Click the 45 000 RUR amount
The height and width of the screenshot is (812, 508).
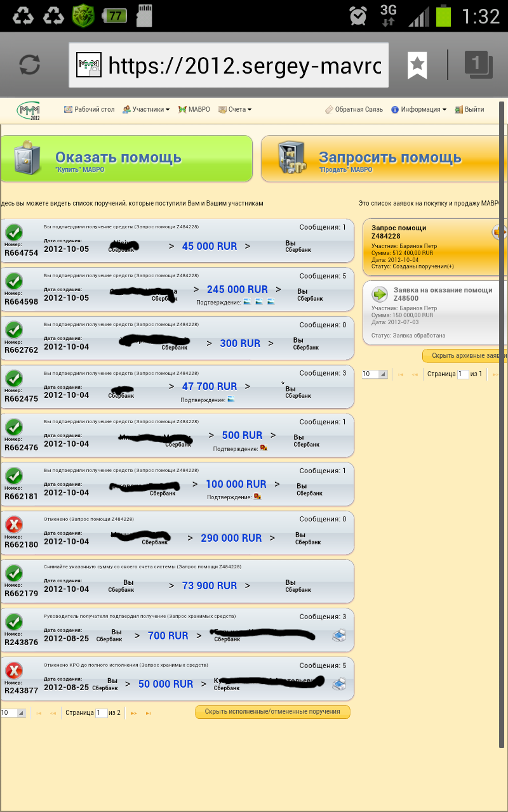click(x=210, y=246)
